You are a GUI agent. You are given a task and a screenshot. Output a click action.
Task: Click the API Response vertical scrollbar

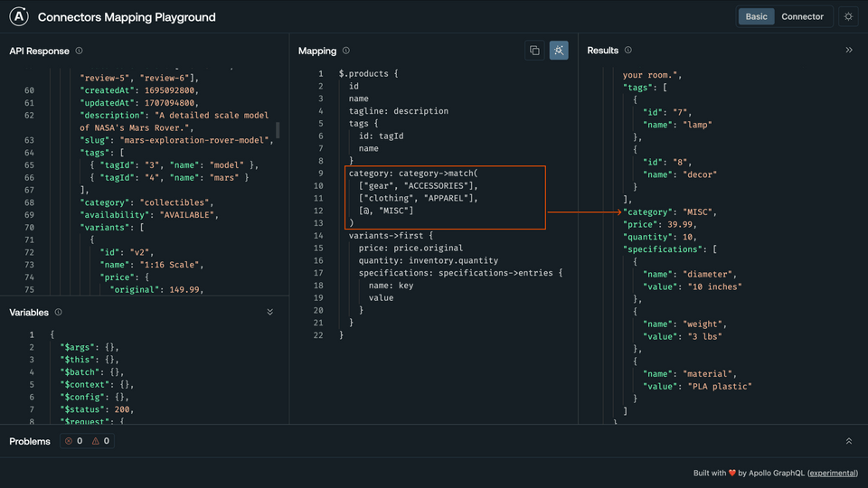point(278,129)
